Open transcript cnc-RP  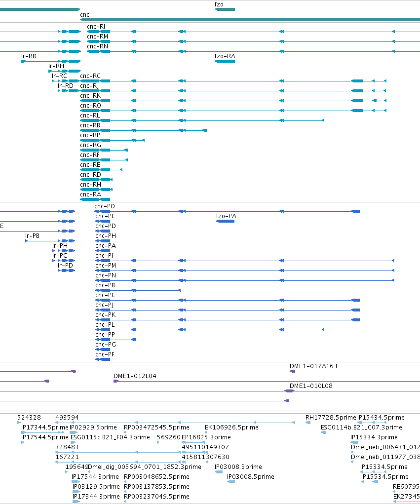[90, 135]
